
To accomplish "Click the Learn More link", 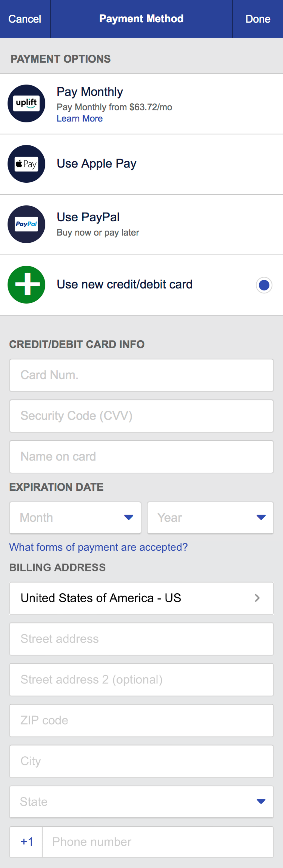I will [80, 119].
